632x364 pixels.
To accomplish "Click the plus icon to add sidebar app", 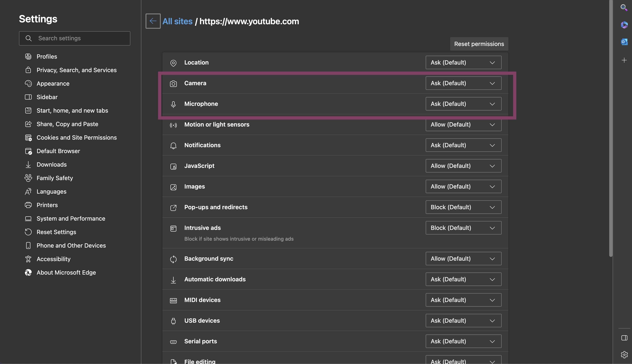I will [624, 60].
